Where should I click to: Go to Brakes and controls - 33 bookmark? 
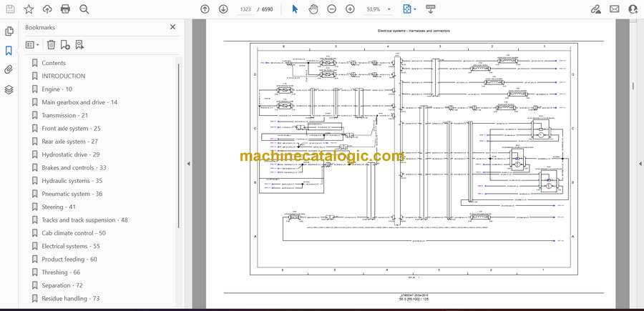[74, 168]
